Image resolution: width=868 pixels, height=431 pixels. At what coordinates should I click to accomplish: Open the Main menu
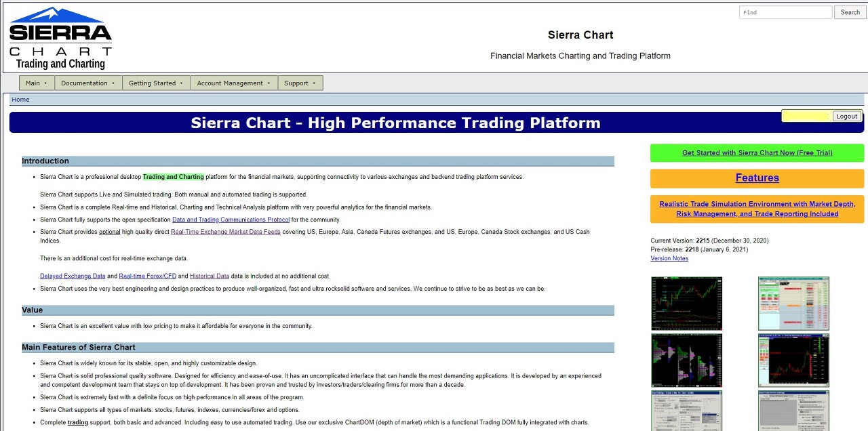37,83
